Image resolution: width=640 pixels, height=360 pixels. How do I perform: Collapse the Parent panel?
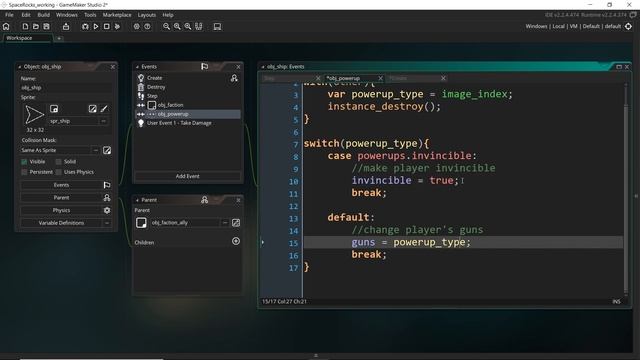[137, 200]
